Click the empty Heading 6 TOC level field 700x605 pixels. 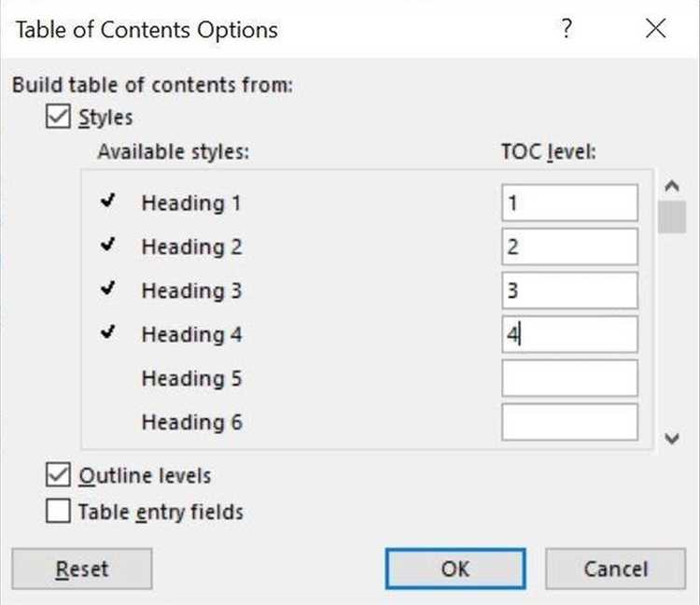click(569, 422)
